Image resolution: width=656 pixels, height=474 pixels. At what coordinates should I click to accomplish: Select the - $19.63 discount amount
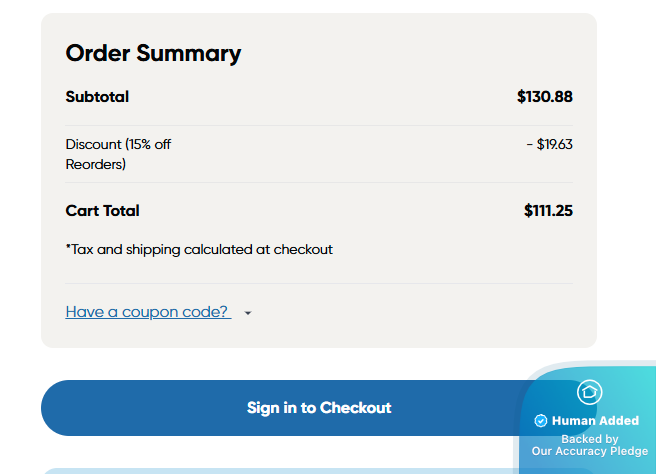(549, 144)
